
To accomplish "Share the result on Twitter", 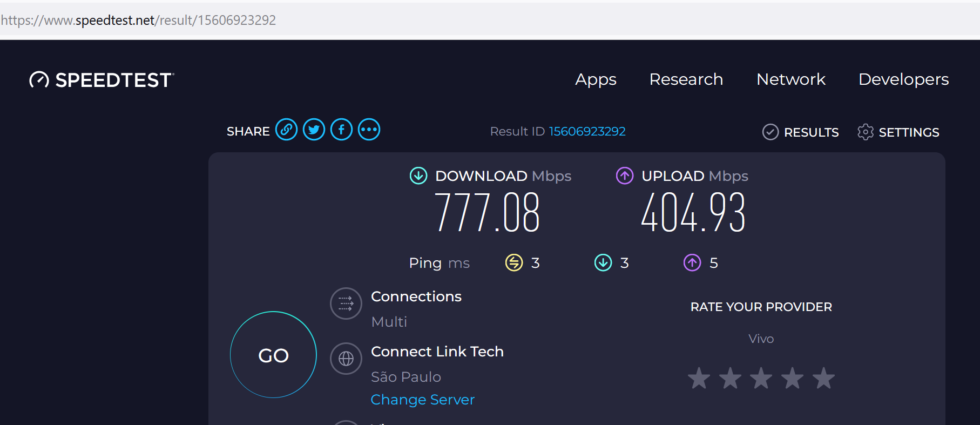I will pos(314,130).
